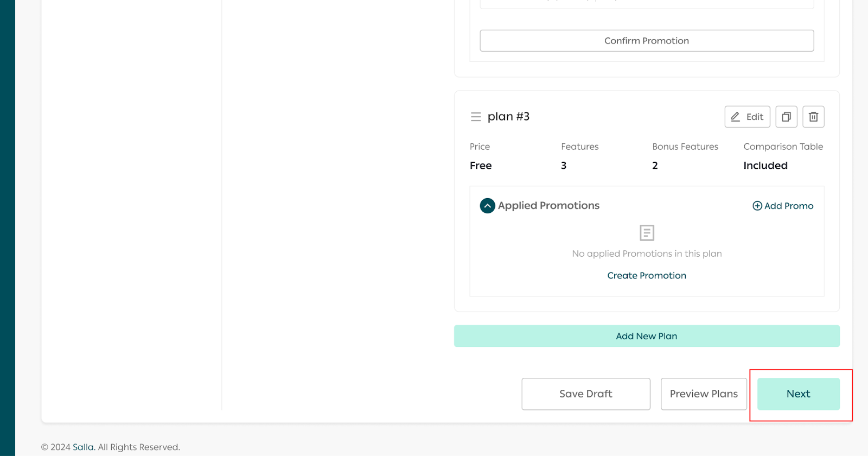
Task: Delete plan #3 with the trash icon
Action: (813, 117)
